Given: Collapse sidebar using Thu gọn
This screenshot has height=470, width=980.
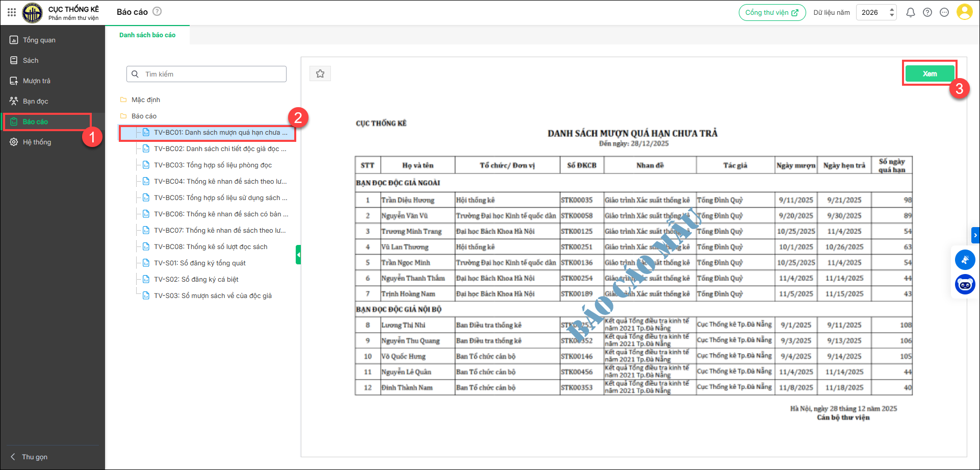Looking at the screenshot, I should [34, 457].
